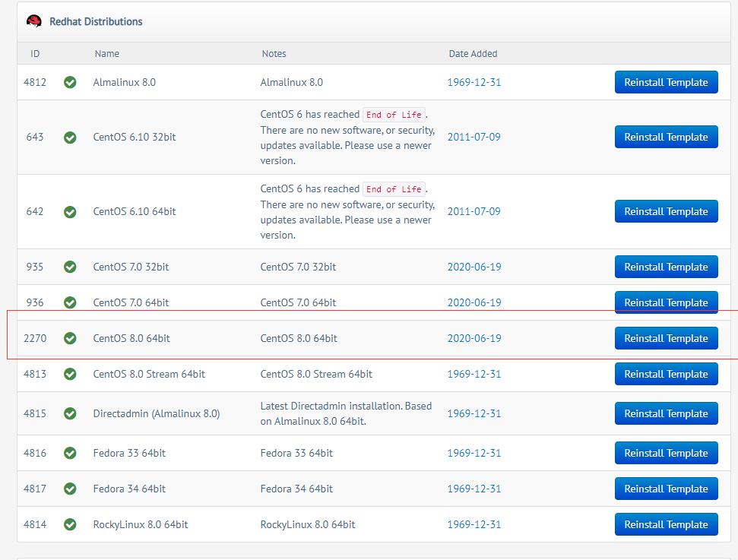Image resolution: width=738 pixels, height=560 pixels.
Task: Click green checkmark in CentOS 6.10 32bit row
Action: [x=70, y=138]
